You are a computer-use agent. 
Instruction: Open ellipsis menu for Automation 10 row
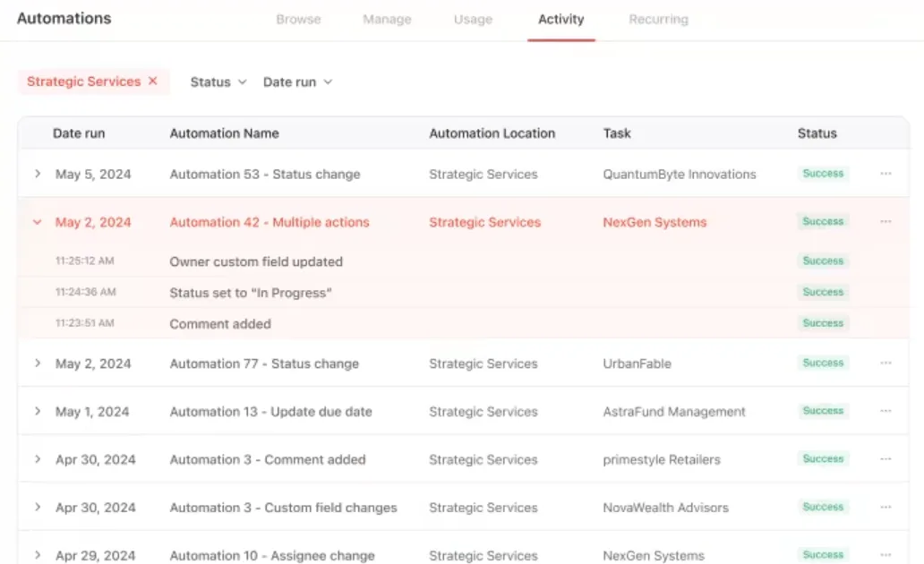885,554
